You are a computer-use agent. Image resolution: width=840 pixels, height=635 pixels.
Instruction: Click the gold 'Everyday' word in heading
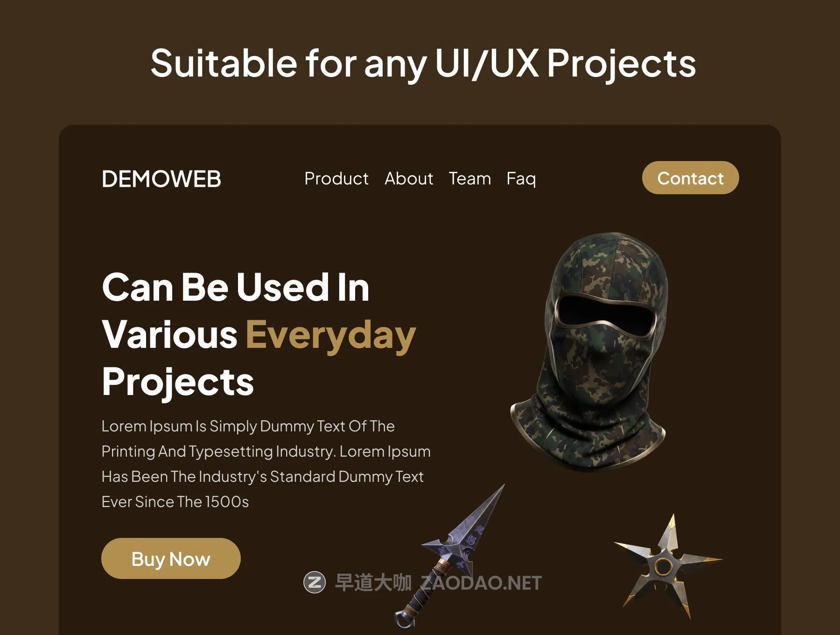[x=331, y=335]
